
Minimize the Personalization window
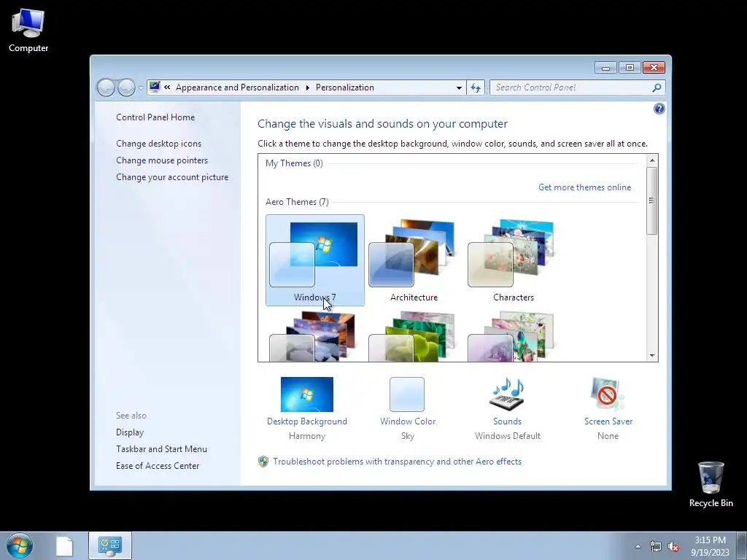(605, 68)
